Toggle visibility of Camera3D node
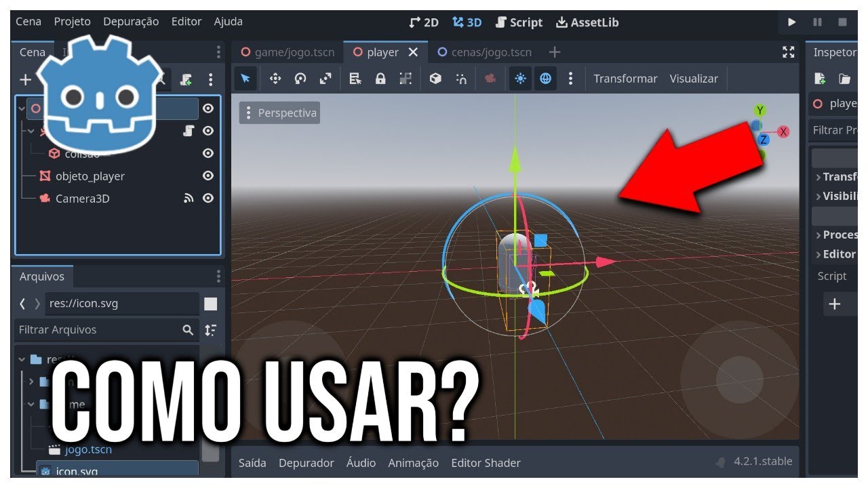The width and height of the screenshot is (868, 488). (x=208, y=198)
